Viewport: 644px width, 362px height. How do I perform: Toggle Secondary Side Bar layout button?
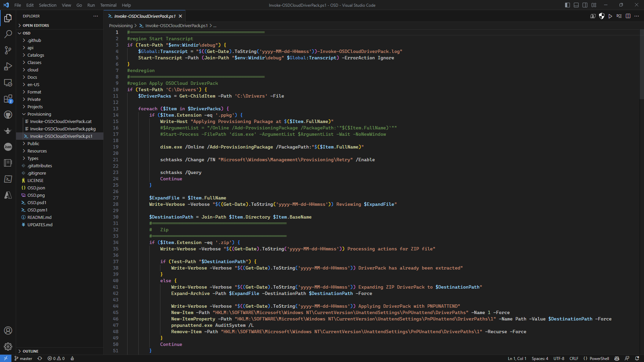point(585,5)
